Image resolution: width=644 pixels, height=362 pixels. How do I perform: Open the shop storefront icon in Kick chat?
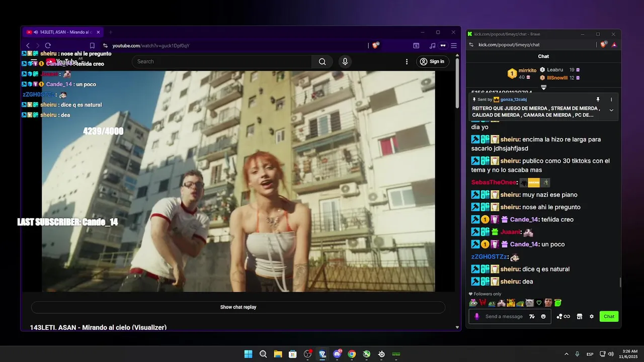point(579,316)
